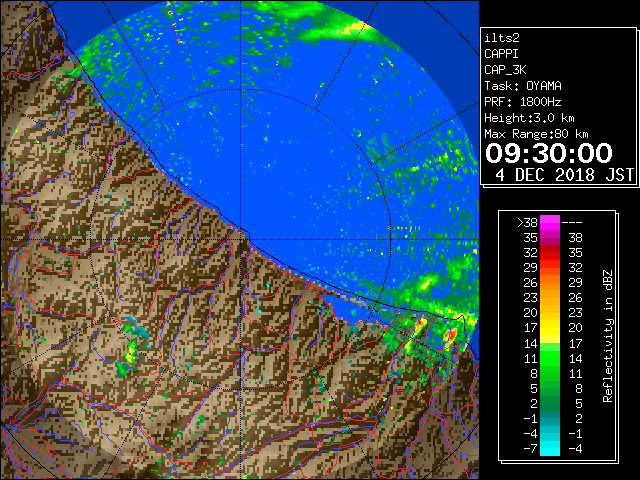Image resolution: width=640 pixels, height=480 pixels.
Task: Click the '-7' legend label on left
Action: click(x=530, y=448)
